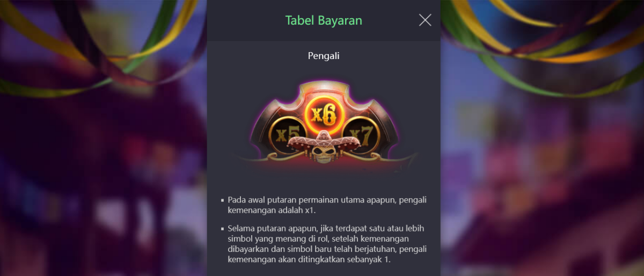The image size is (644, 276).
Task: Click the bullet marker before Pada awal
Action: pyautogui.click(x=223, y=200)
